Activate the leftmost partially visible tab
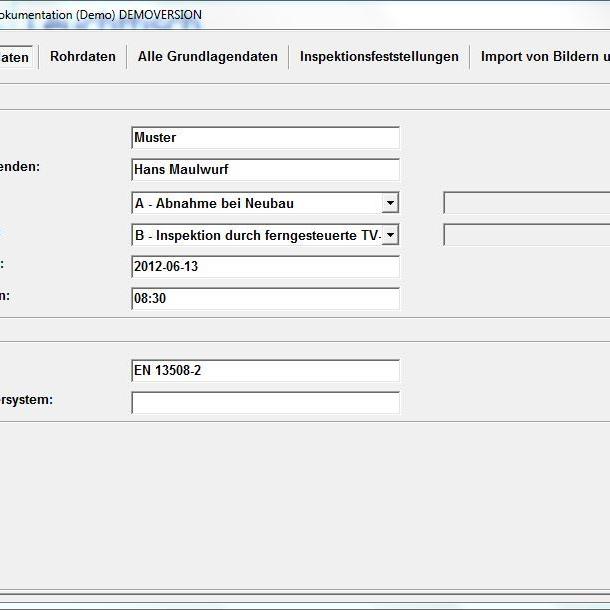Image resolution: width=610 pixels, height=610 pixels. click(x=15, y=57)
